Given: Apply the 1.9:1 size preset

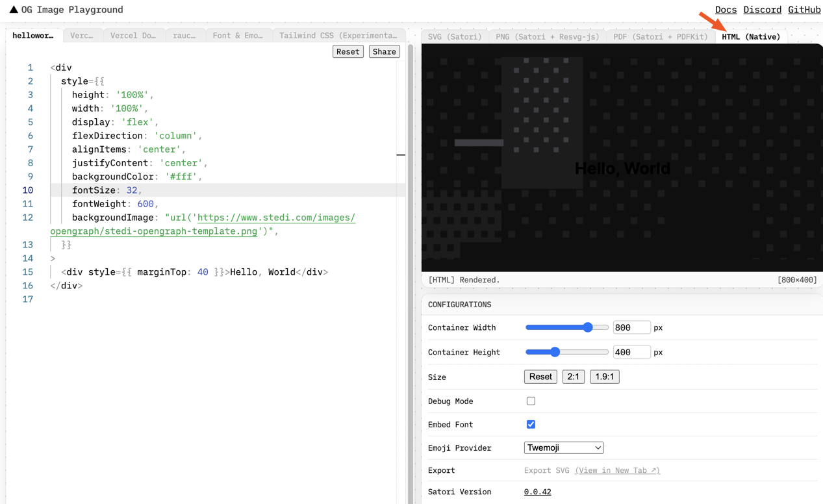Looking at the screenshot, I should (x=604, y=376).
